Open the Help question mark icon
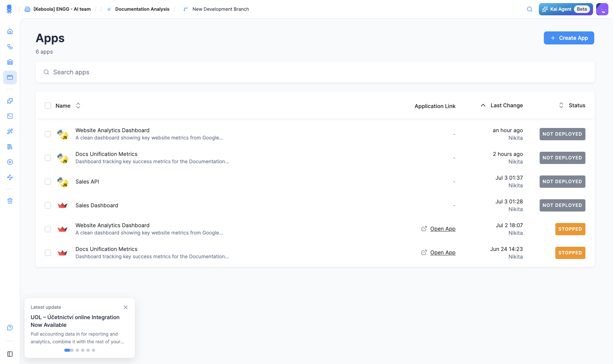This screenshot has width=613, height=364. [10, 328]
